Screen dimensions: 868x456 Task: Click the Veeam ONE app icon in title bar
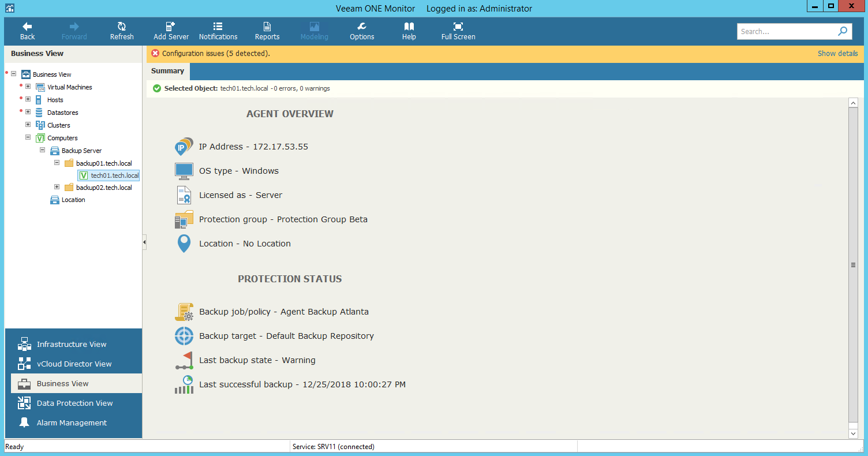[x=10, y=8]
